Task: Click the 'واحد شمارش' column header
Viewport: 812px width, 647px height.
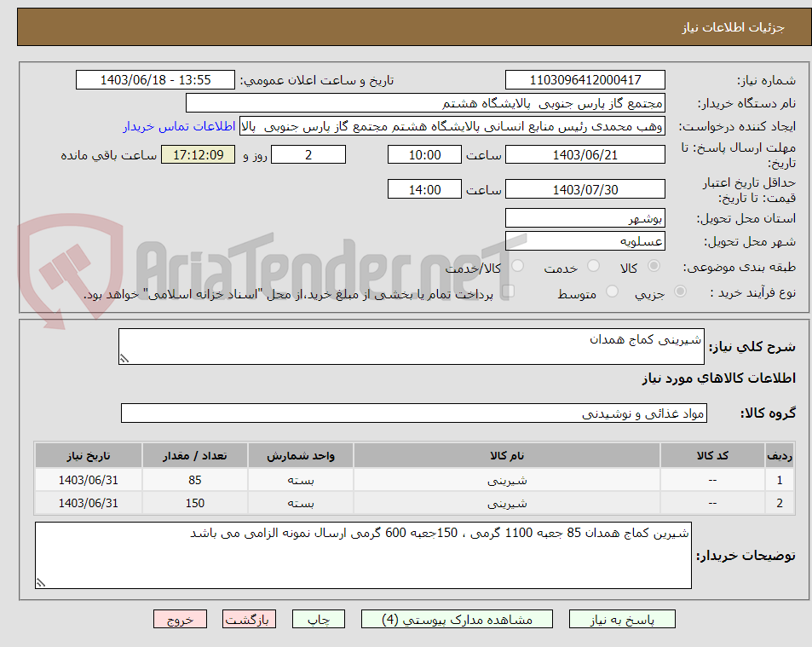Action: (301, 456)
